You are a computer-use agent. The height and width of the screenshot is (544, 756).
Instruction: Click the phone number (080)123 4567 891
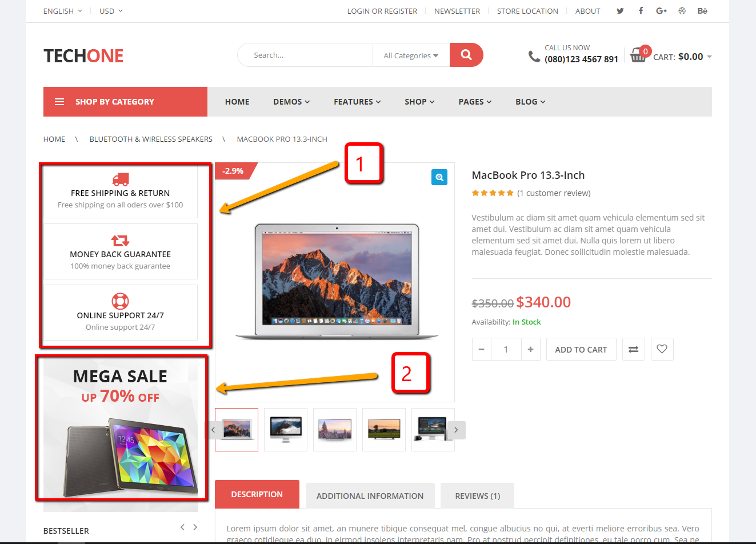(x=581, y=59)
